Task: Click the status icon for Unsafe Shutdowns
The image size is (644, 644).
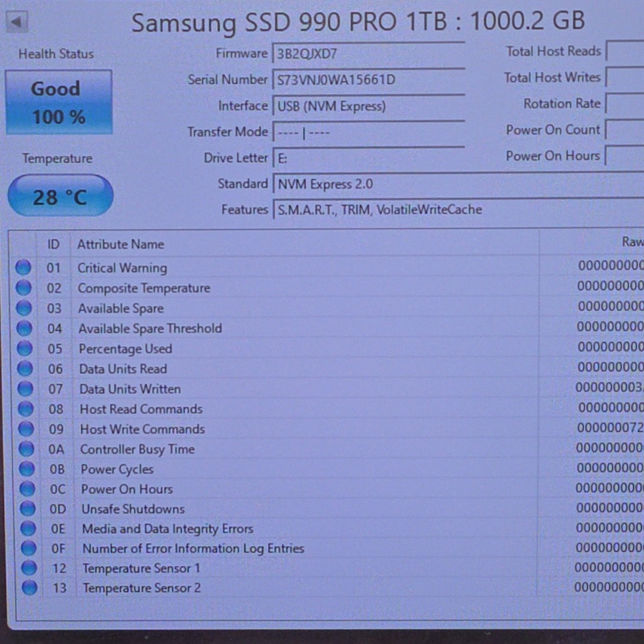Action: coord(27,508)
